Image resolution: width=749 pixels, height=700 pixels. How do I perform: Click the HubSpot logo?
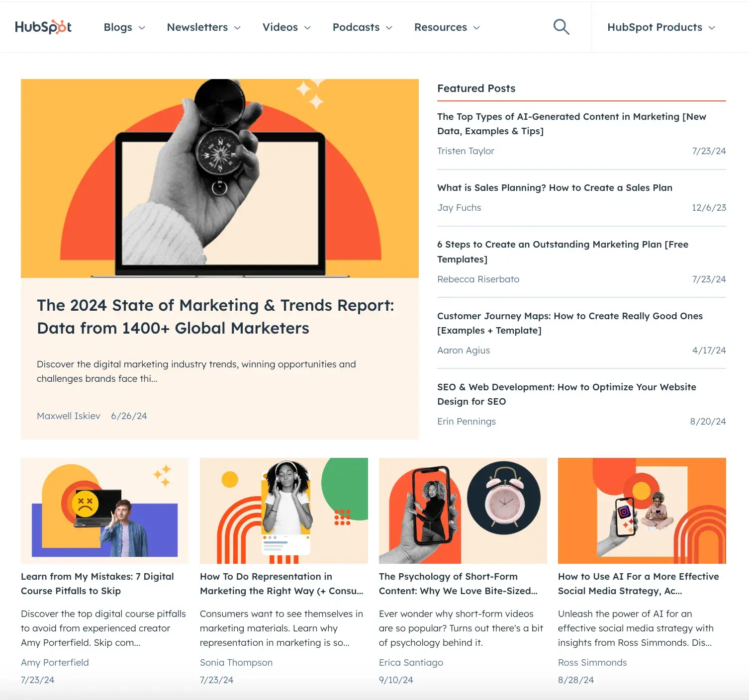[x=43, y=27]
